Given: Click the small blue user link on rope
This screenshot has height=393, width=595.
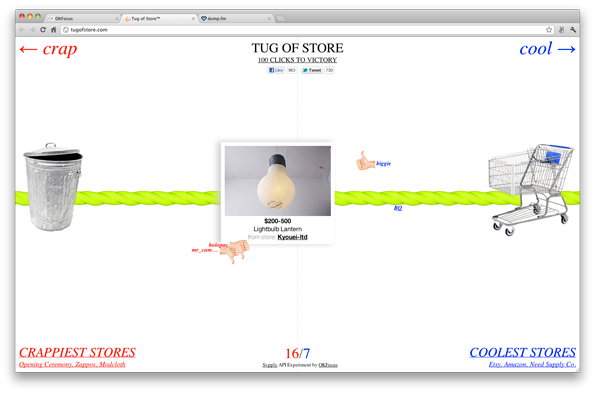Looking at the screenshot, I should click(x=398, y=208).
